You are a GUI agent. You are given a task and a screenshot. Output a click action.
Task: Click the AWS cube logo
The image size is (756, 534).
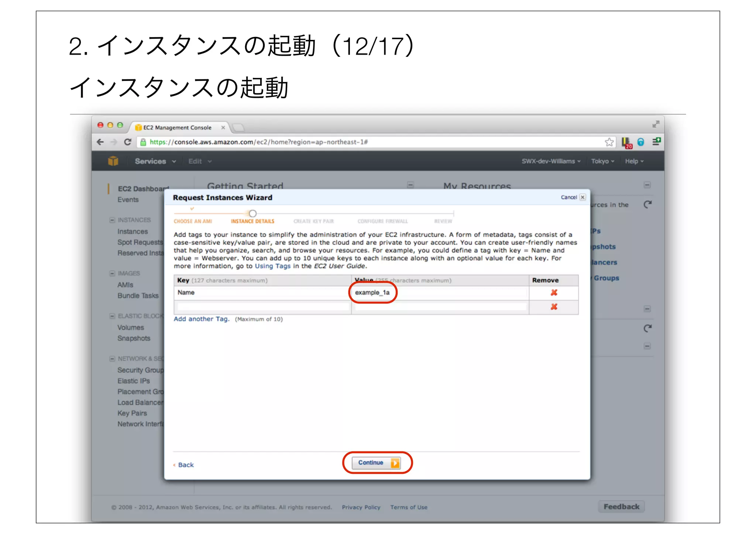(113, 161)
